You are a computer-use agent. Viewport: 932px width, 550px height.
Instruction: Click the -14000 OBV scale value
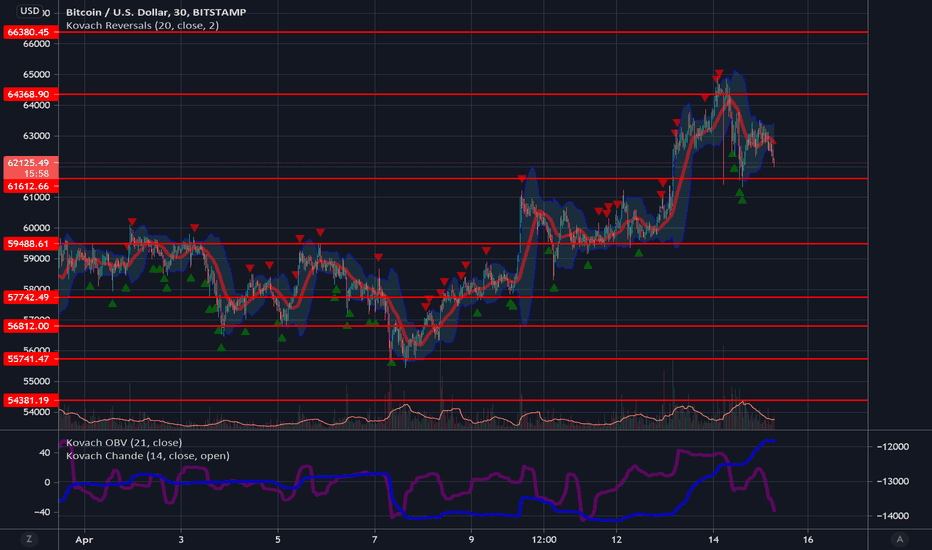[x=892, y=516]
